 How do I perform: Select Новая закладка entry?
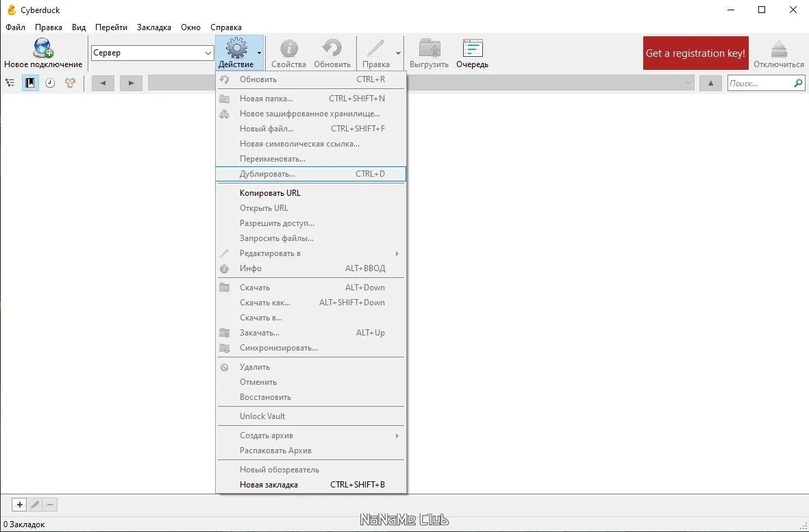(x=310, y=485)
